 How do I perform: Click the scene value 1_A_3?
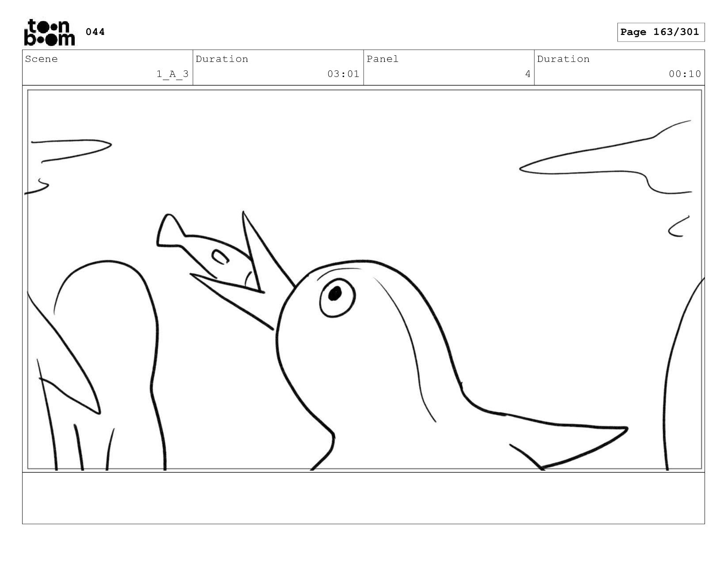[x=172, y=74]
